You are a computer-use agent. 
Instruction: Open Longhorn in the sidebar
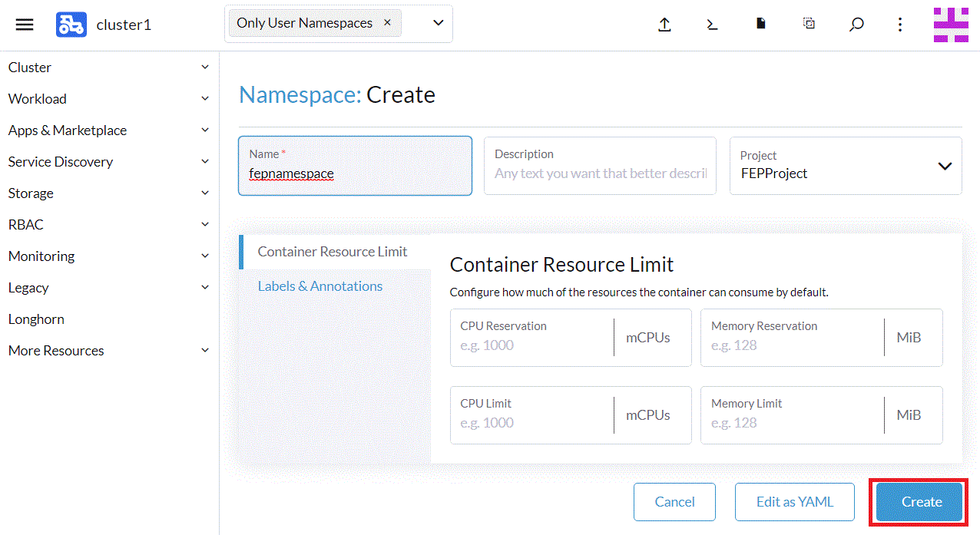pos(36,319)
